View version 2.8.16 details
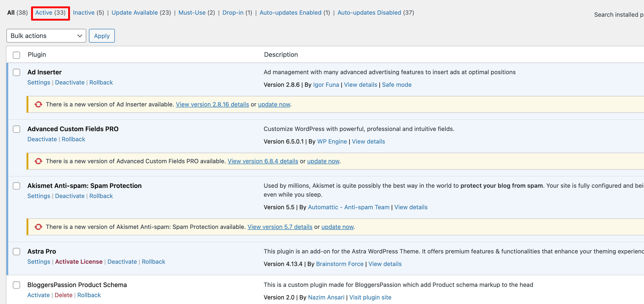 212,104
